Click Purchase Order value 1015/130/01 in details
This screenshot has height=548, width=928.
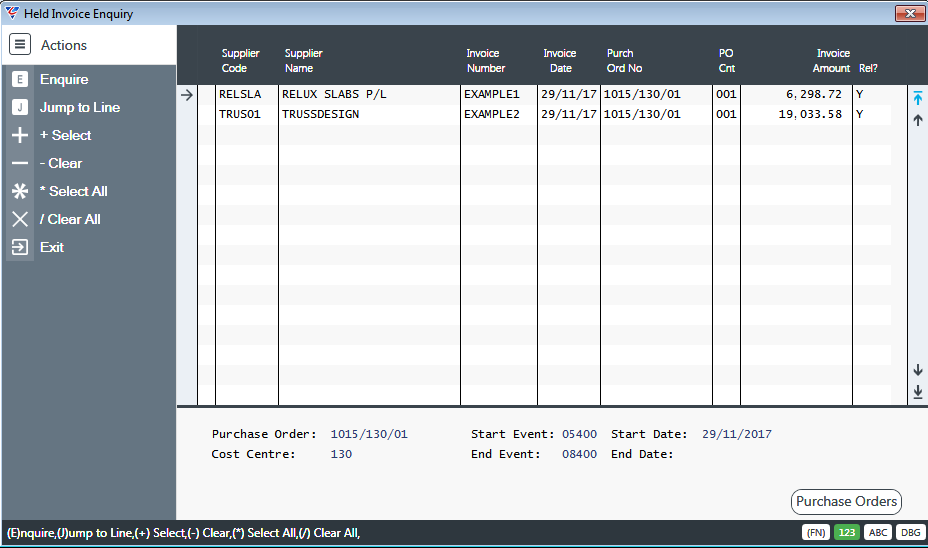coord(369,434)
